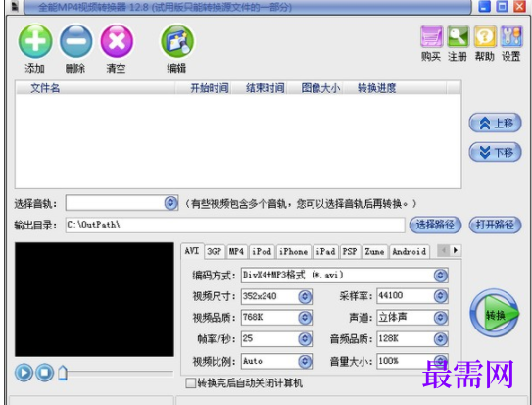Open the channel (声道) stereo dropdown
Screen dimensions: 532x405
coord(440,318)
